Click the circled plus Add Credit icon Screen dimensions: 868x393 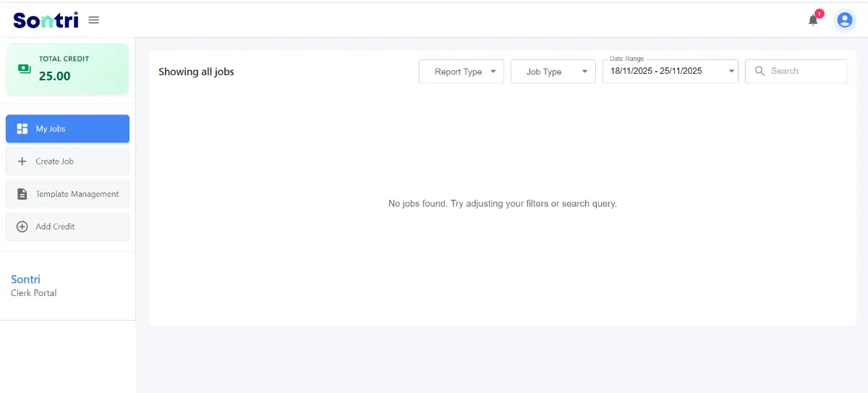pos(22,227)
